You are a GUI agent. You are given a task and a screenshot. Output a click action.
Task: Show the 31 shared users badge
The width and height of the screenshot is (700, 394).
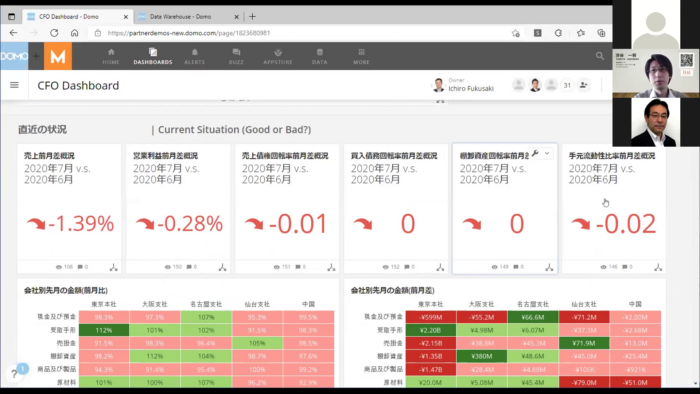[567, 85]
